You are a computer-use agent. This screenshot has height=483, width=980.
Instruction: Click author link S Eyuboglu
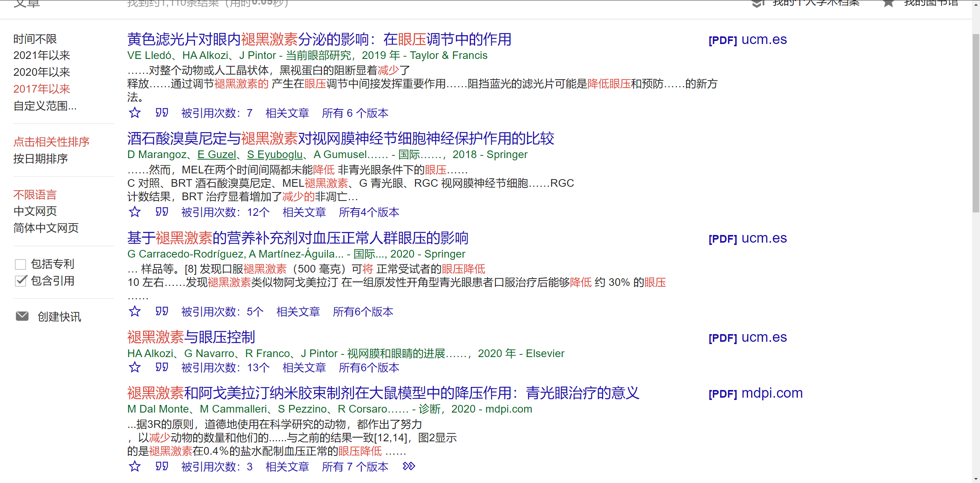click(x=274, y=155)
